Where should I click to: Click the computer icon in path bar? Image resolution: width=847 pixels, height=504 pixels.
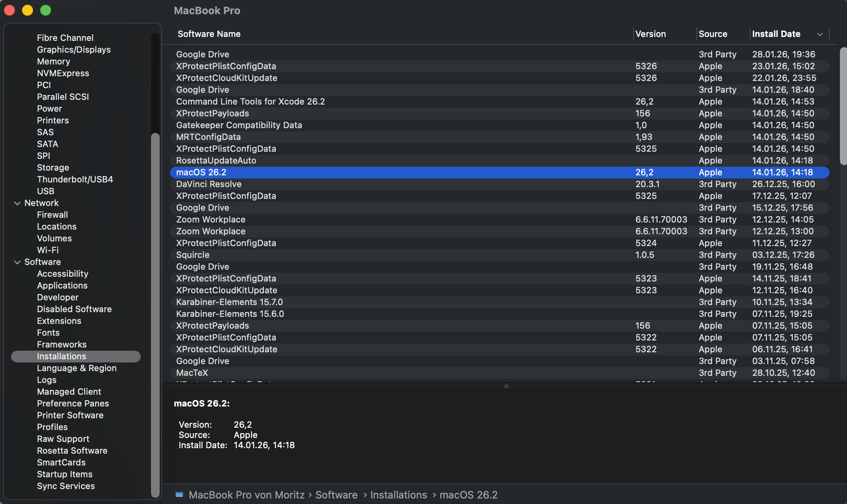[179, 495]
